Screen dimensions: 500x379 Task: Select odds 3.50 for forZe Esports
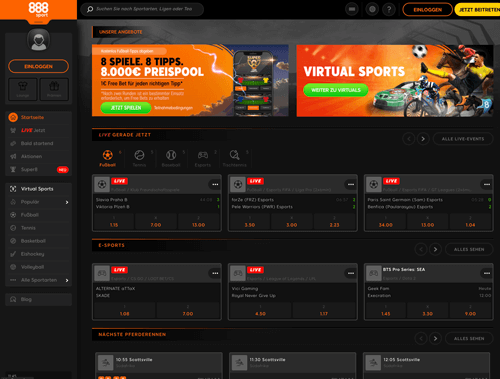250,222
